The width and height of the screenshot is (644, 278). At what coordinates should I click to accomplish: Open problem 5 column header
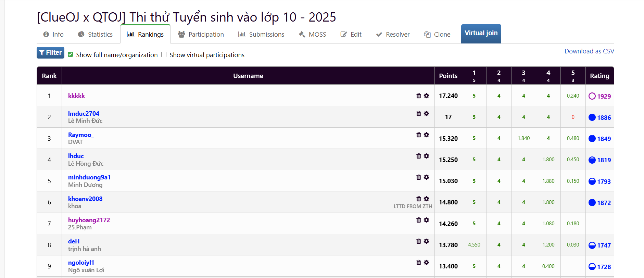click(573, 76)
